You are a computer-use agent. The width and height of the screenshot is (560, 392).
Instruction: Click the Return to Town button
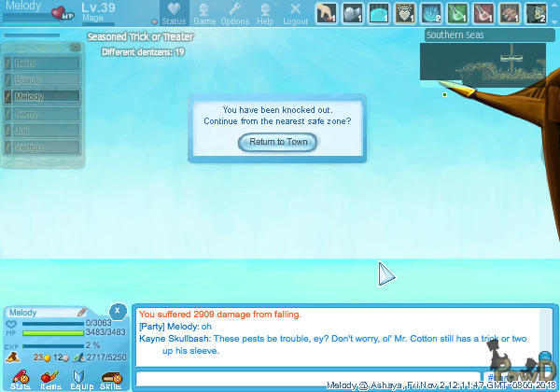278,142
